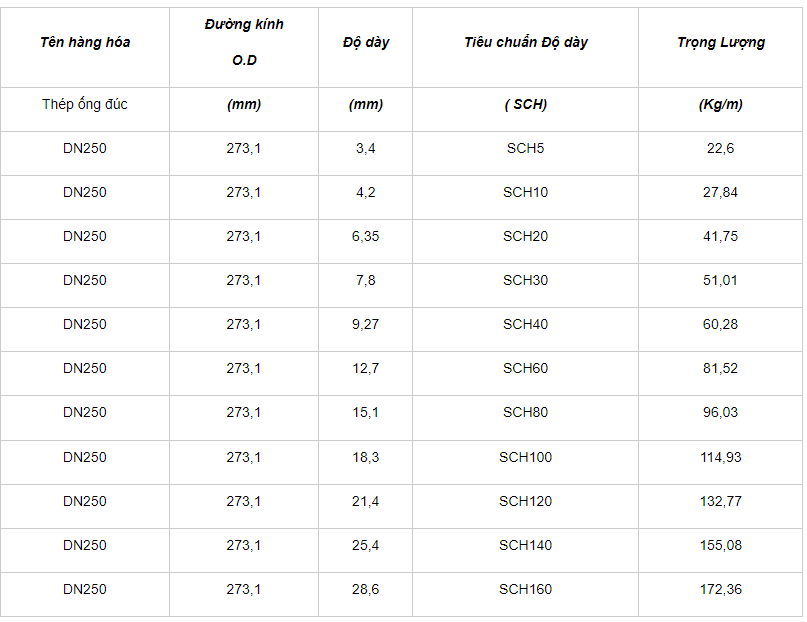Select the "Trọng Lượng" column header
This screenshot has width=807, height=622.
pos(720,42)
